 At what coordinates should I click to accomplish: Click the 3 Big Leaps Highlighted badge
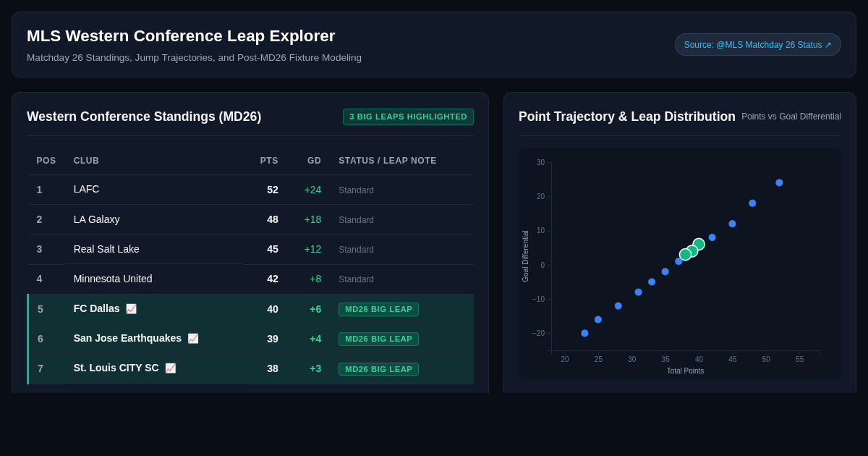click(408, 117)
